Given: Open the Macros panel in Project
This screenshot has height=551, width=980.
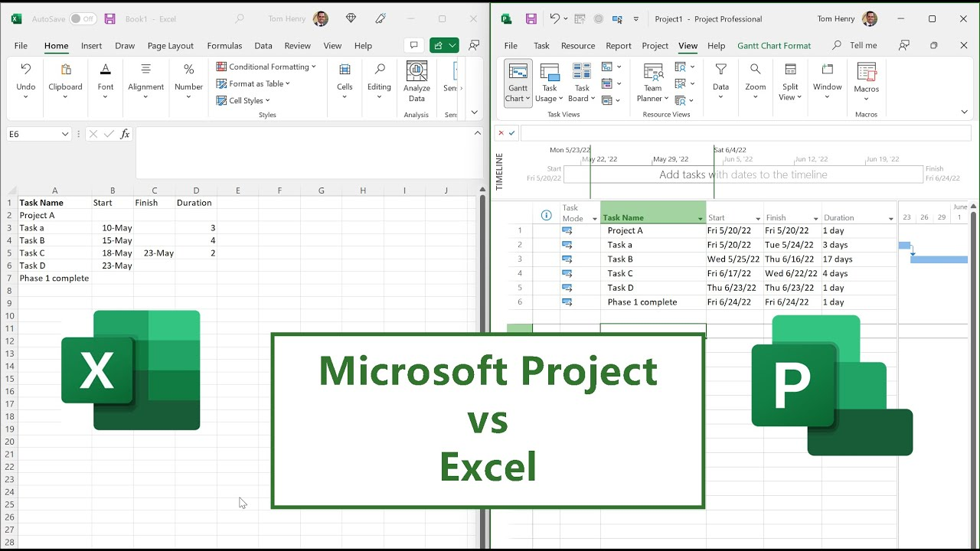Looking at the screenshot, I should [866, 80].
